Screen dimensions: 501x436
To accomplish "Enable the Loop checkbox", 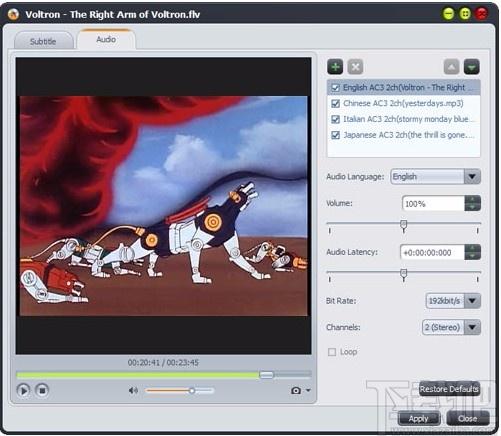I will (332, 352).
